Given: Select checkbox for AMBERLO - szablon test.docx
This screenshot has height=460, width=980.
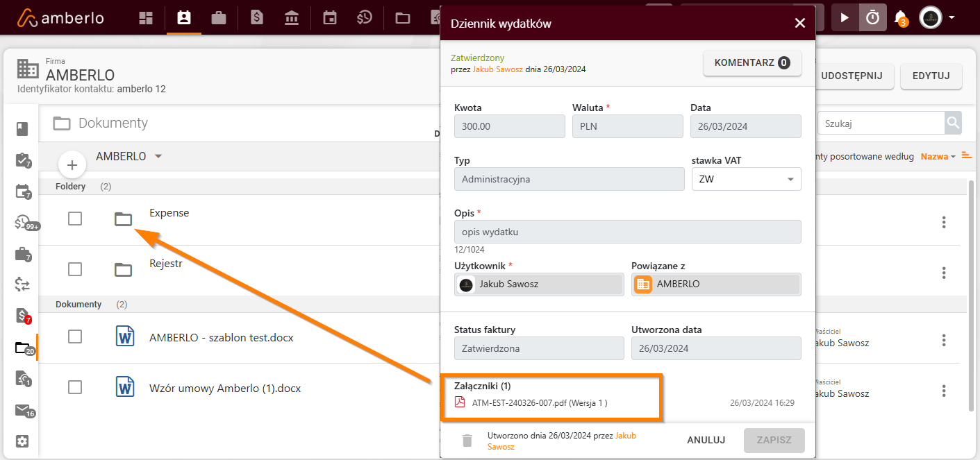Looking at the screenshot, I should click(x=75, y=337).
